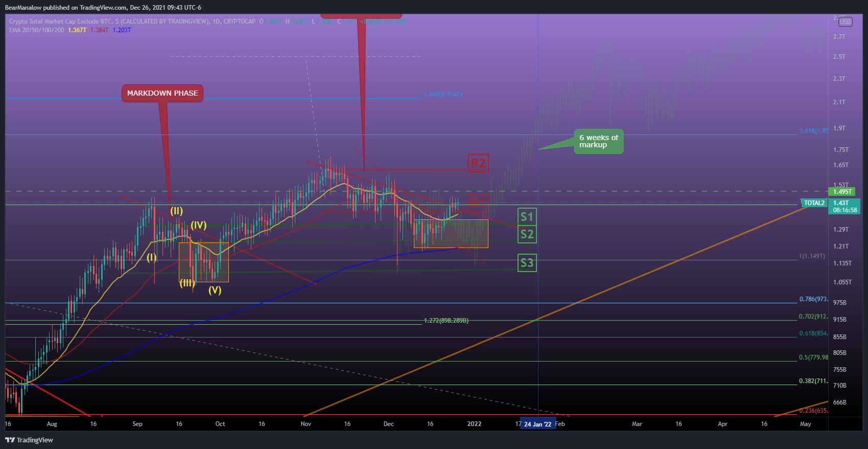Click the yellow EMA value 1.367T
The height and width of the screenshot is (449, 868).
[77, 30]
